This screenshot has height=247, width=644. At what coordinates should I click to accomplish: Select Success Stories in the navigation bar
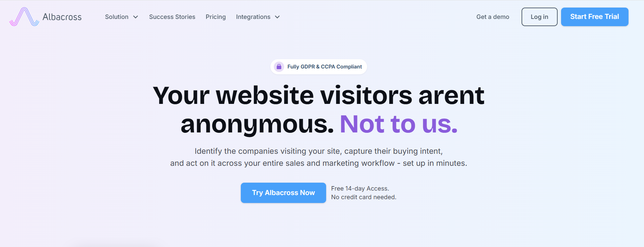172,17
